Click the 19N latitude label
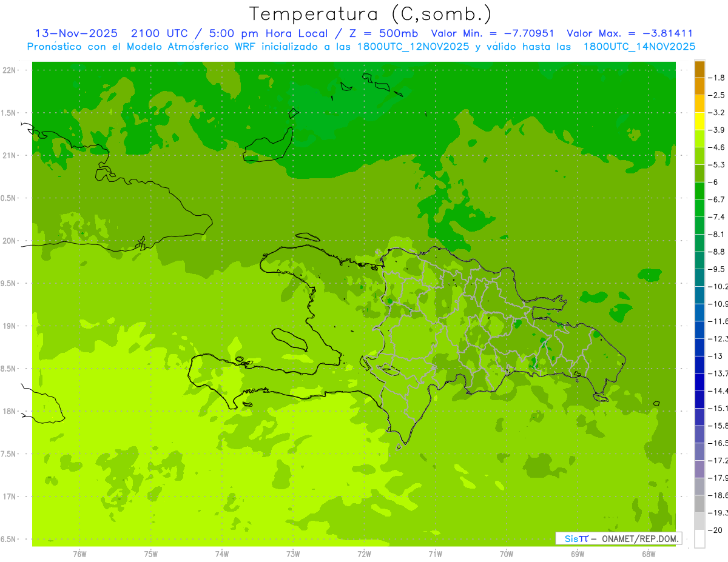 pyautogui.click(x=10, y=326)
